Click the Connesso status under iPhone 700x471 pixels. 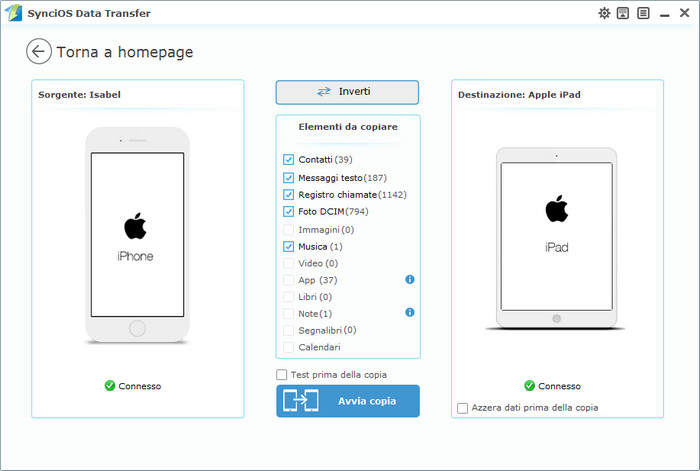click(140, 386)
